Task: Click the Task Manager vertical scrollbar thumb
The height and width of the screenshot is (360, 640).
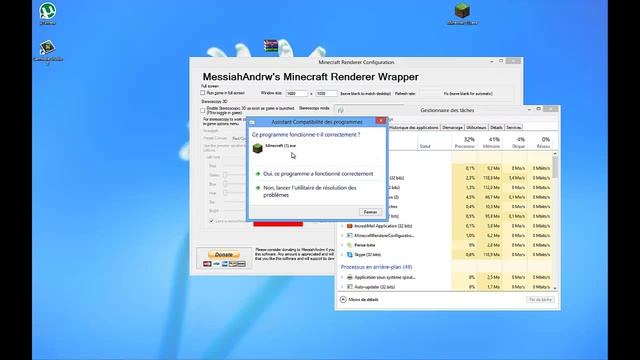Action: coord(555,167)
